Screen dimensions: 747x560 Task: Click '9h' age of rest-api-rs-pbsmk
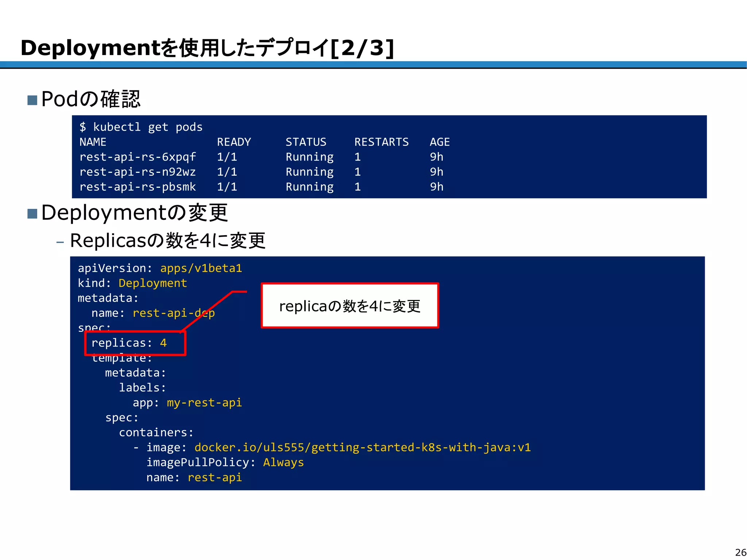point(437,187)
